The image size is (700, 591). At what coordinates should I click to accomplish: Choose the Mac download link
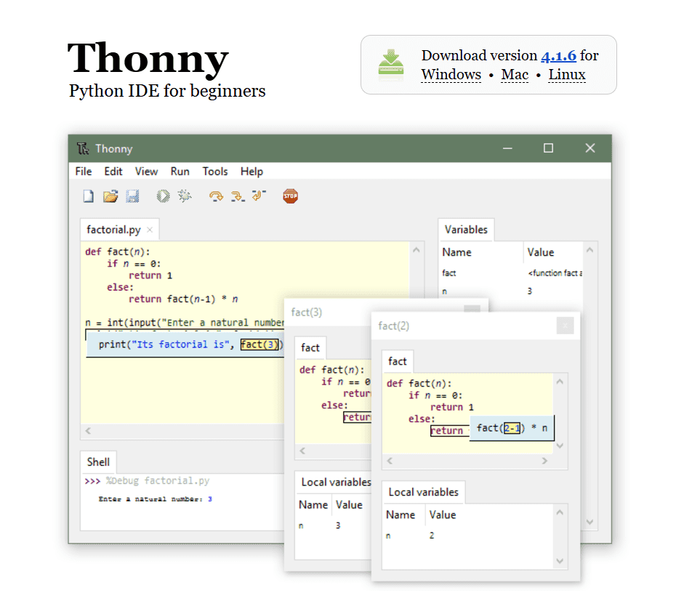click(515, 75)
